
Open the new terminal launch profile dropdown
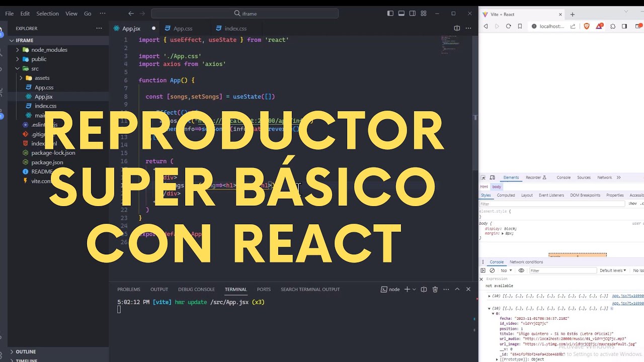[415, 289]
